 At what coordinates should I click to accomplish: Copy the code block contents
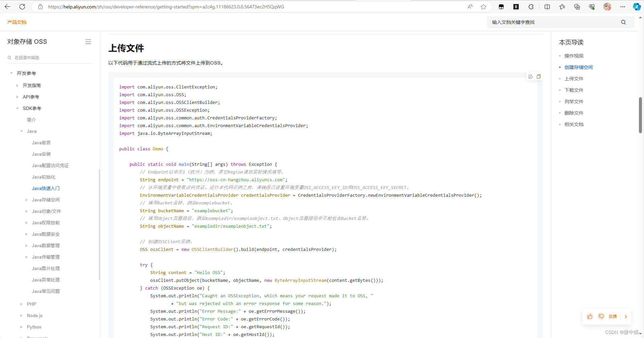tap(539, 77)
